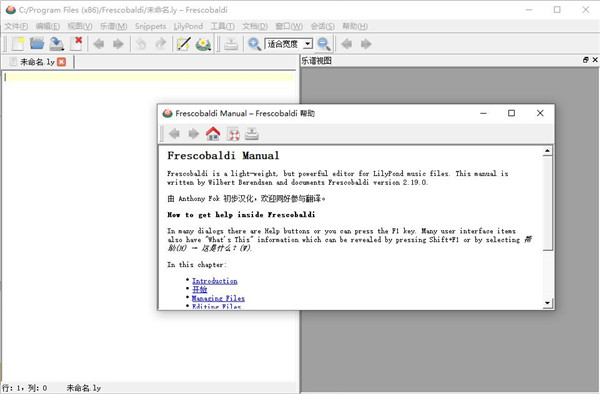600x394 pixels.
Task: Close document using red X toolbar icon
Action: pos(76,44)
